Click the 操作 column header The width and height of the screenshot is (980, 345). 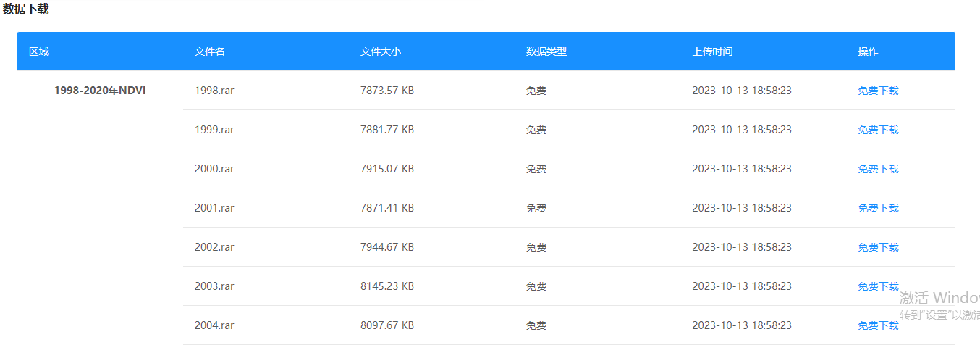click(868, 51)
